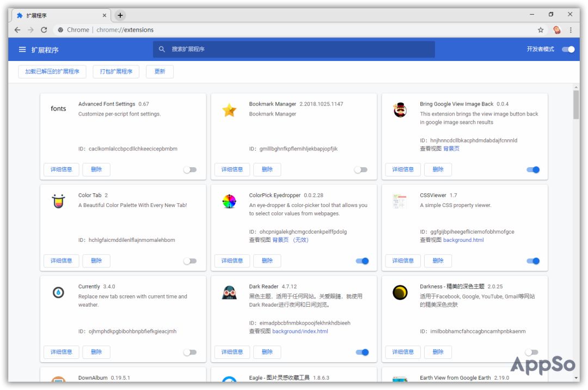Go back with the browser back arrow
This screenshot has width=588, height=390.
pyautogui.click(x=17, y=29)
